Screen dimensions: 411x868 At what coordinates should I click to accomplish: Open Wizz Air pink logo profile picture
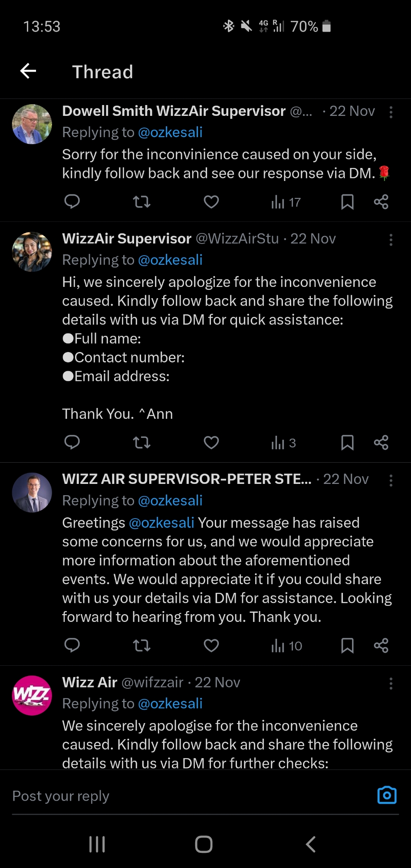32,695
